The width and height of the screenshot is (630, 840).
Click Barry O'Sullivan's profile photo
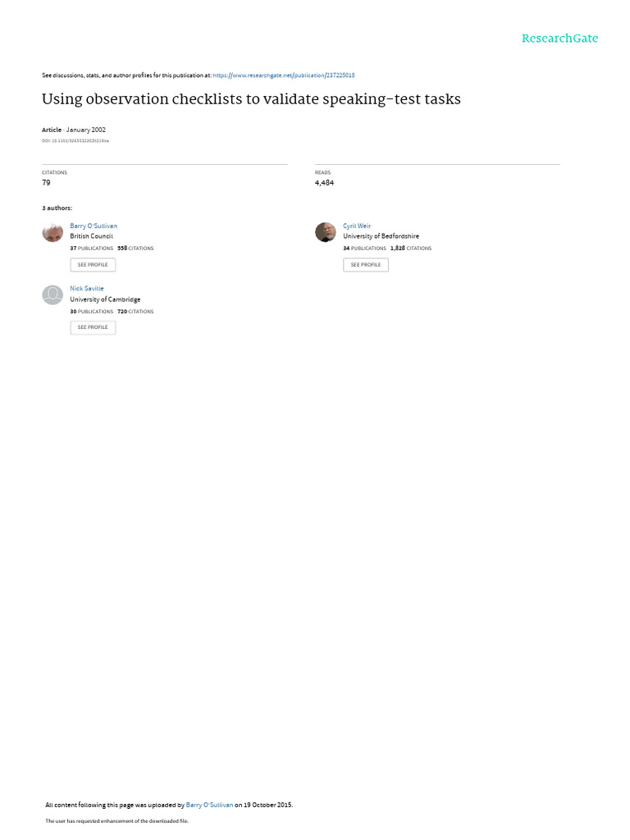pos(52,232)
